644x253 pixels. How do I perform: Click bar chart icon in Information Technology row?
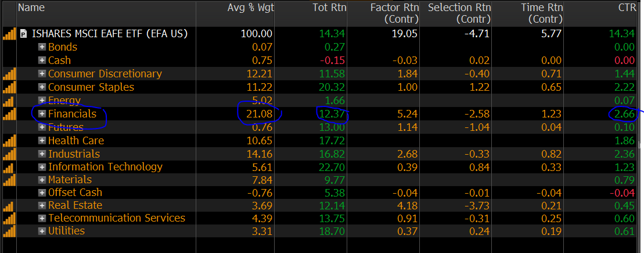(8, 167)
